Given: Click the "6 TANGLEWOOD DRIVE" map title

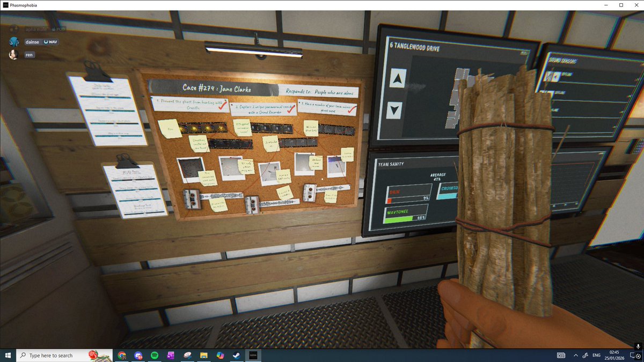Looking at the screenshot, I should tap(416, 48).
